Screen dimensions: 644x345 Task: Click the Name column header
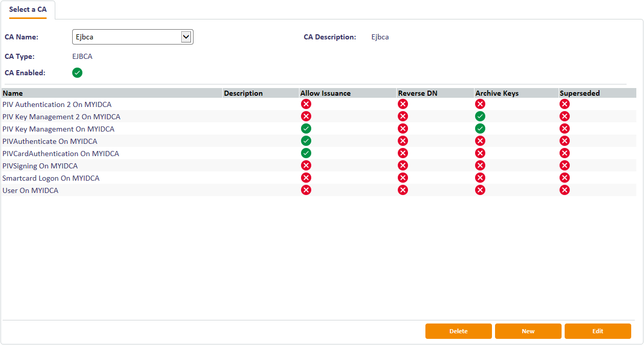13,93
